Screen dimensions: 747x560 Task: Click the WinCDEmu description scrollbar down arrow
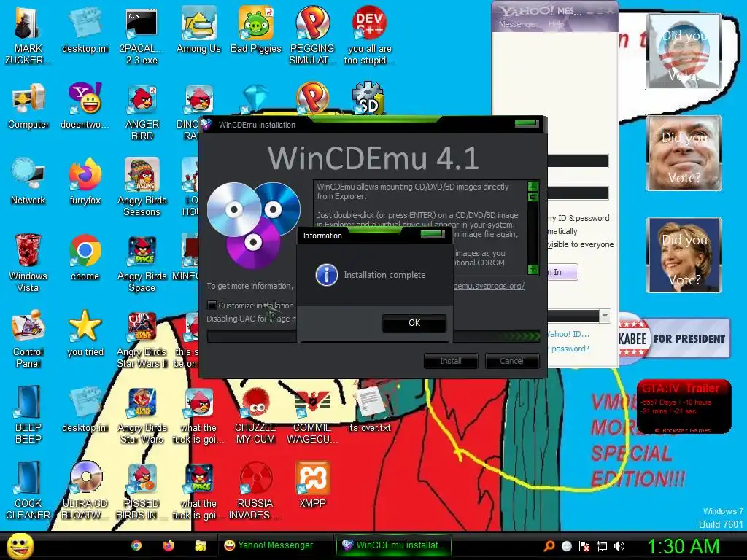coord(533,270)
